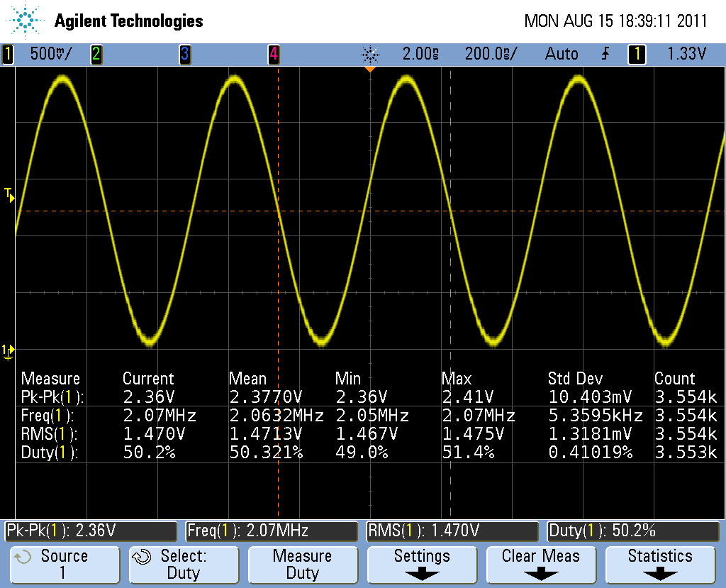Click the rising edge trigger slope icon
The width and height of the screenshot is (726, 588).
click(x=605, y=54)
